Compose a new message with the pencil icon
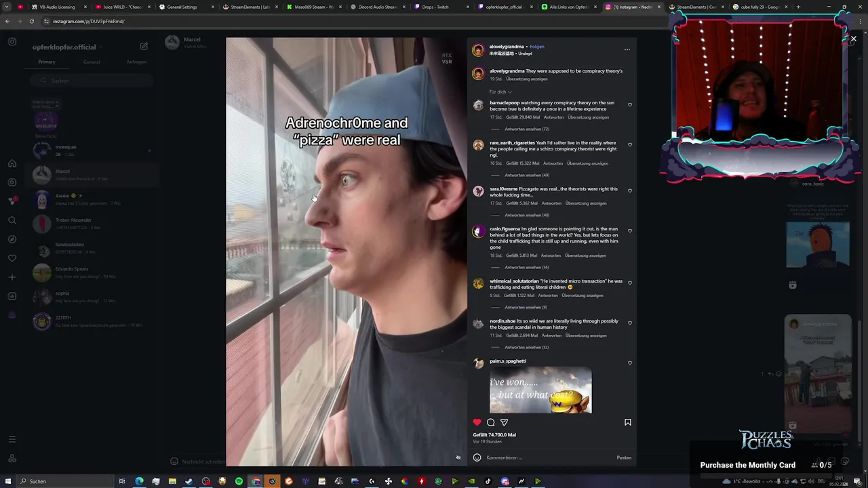This screenshot has height=488, width=868. click(144, 46)
